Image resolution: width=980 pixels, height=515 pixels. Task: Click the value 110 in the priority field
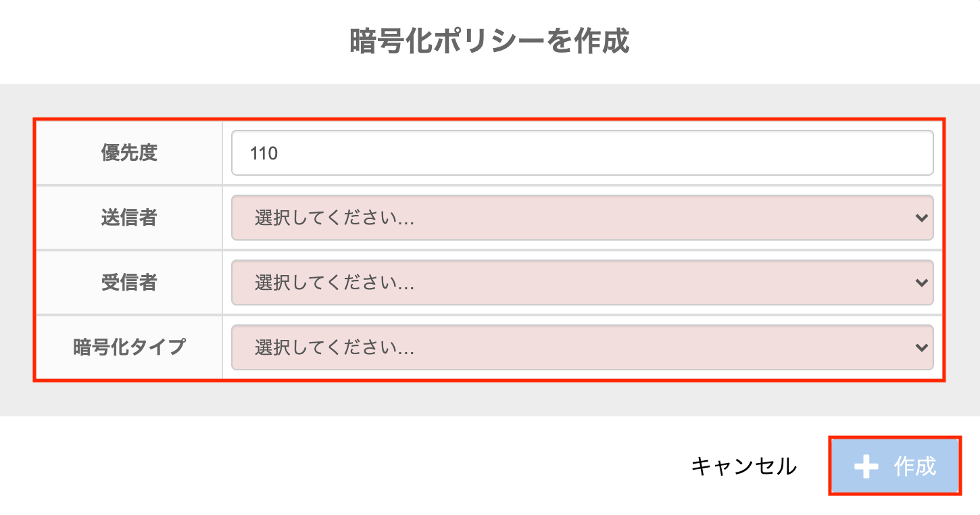tap(264, 153)
